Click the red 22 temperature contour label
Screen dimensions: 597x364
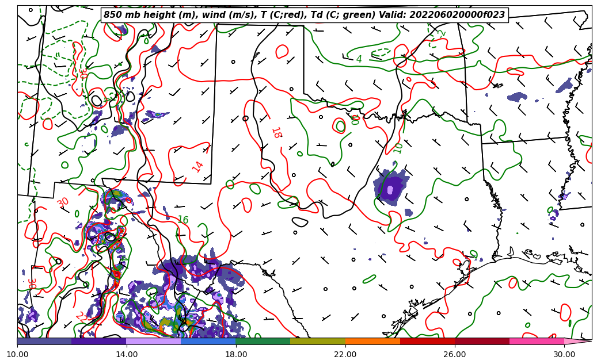coord(81,316)
